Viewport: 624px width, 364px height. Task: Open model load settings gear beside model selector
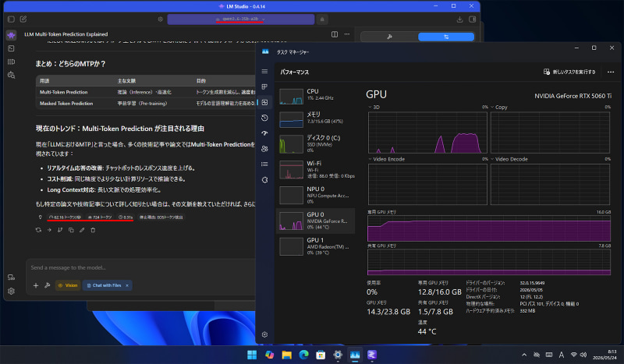point(161,19)
